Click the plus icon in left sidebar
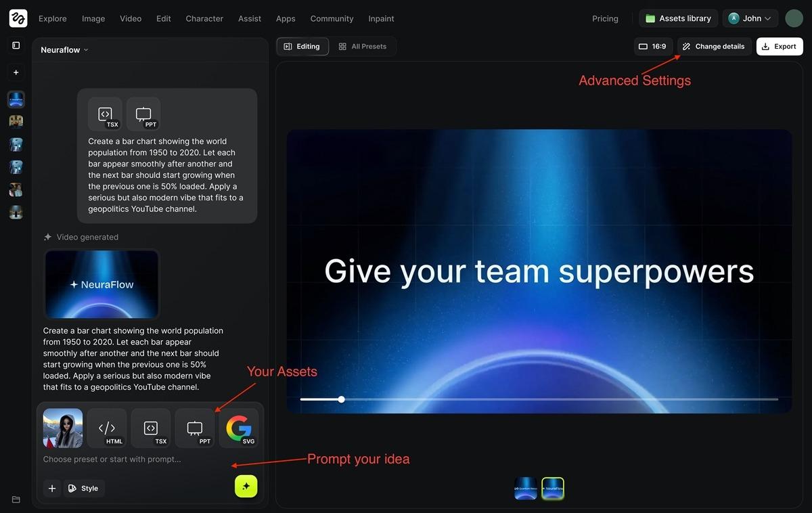Screen dimensions: 812x513 click(16, 72)
